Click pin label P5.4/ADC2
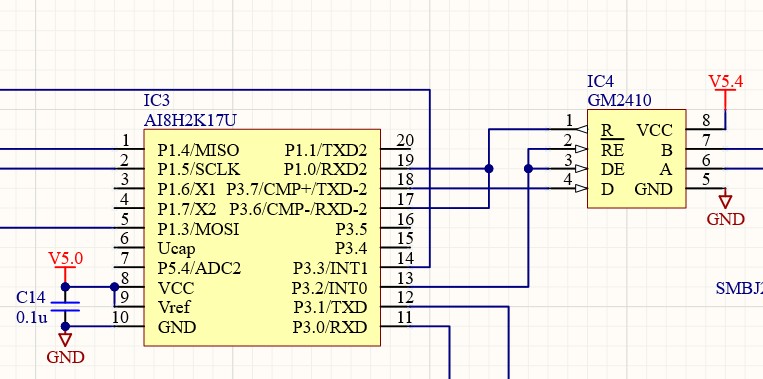 (200, 268)
